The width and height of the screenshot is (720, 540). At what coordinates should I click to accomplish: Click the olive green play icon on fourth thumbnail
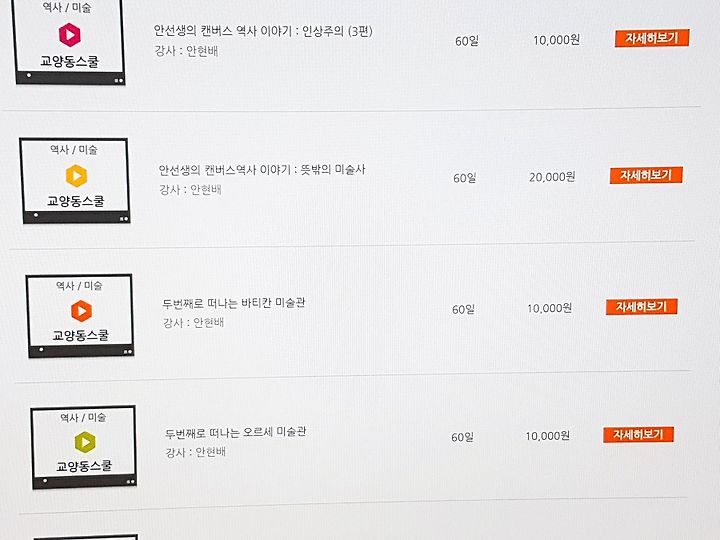85,442
